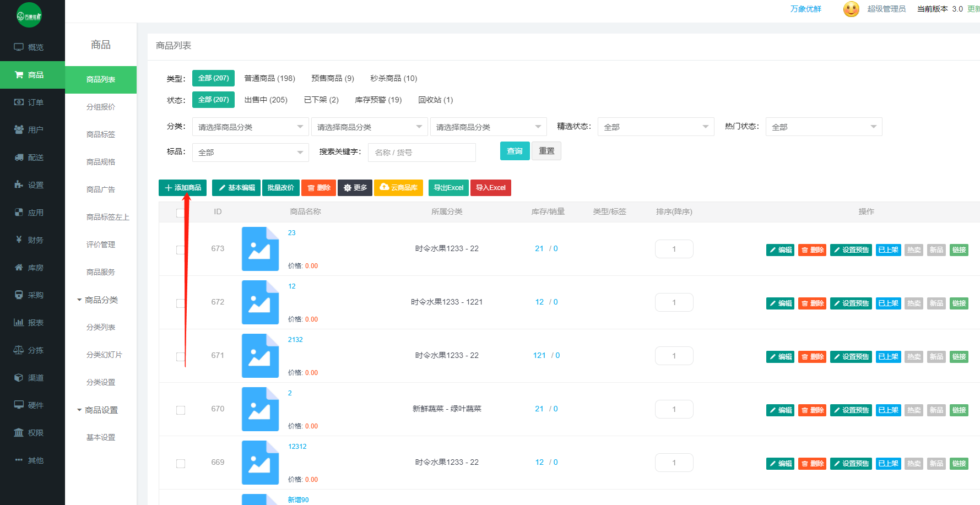
Task: Select the checkbox for product ID 670
Action: coord(181,410)
